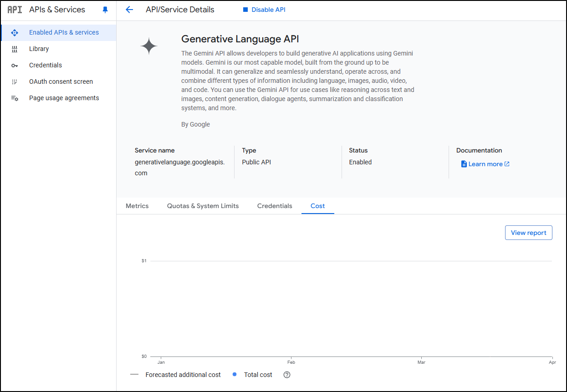Viewport: 567px width, 392px height.
Task: Click the Feb label on chart axis
Action: 291,362
